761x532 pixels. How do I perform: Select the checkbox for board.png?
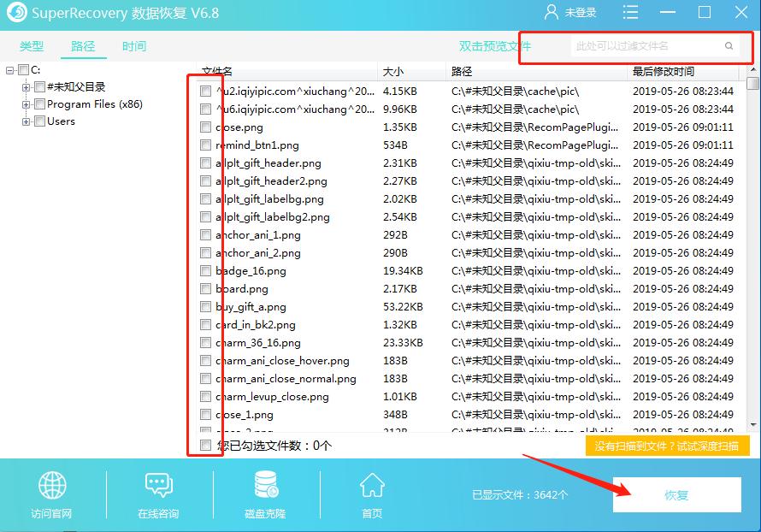pos(205,288)
